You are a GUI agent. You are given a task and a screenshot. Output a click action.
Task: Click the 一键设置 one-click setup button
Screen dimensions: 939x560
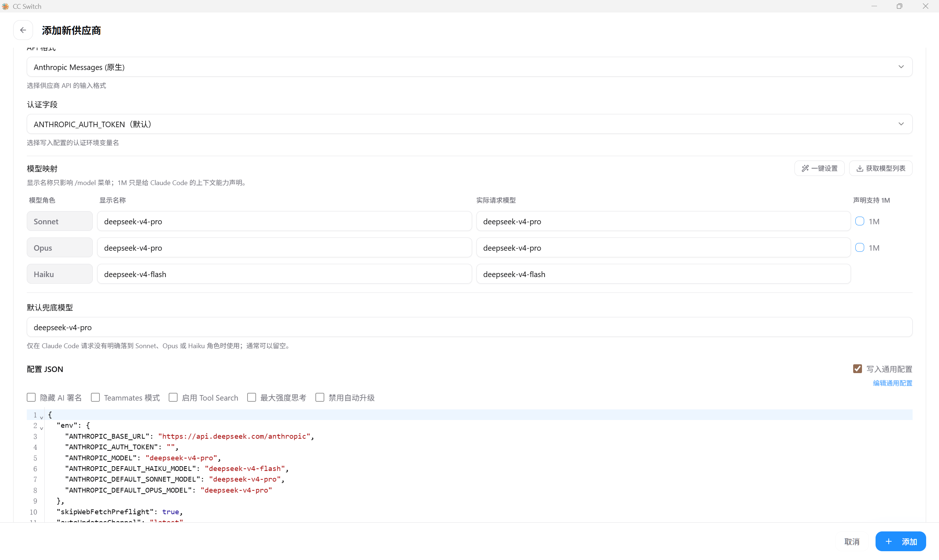819,168
